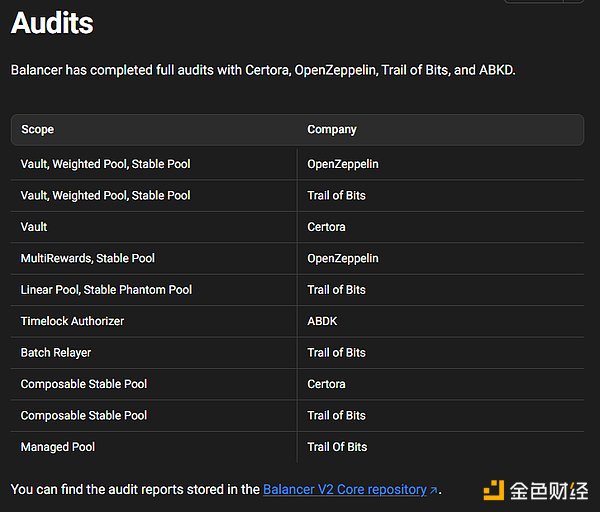Screen dimensions: 600x512
Task: Click the Company column header
Action: [332, 129]
